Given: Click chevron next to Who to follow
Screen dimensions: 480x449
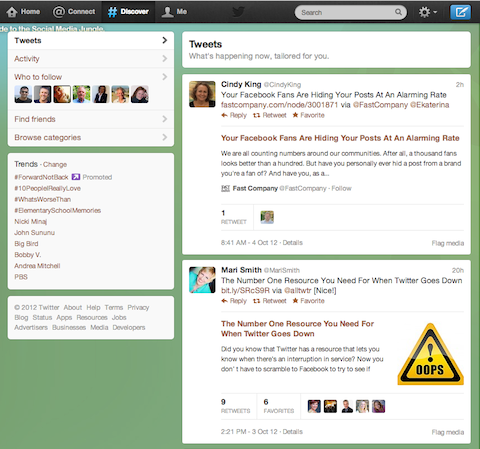Looking at the screenshot, I should [165, 77].
